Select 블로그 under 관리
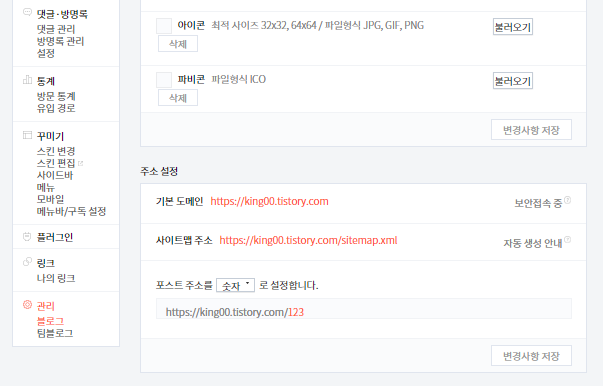603x386 pixels. coord(50,321)
